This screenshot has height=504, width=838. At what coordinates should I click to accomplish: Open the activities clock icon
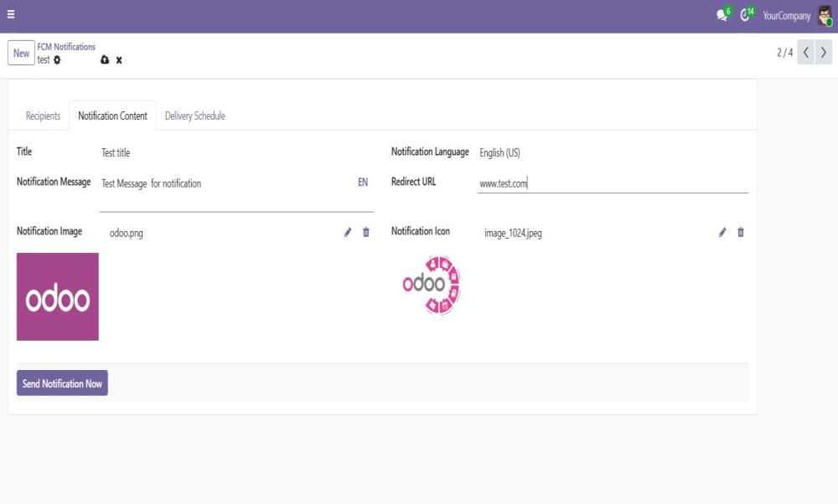(744, 16)
